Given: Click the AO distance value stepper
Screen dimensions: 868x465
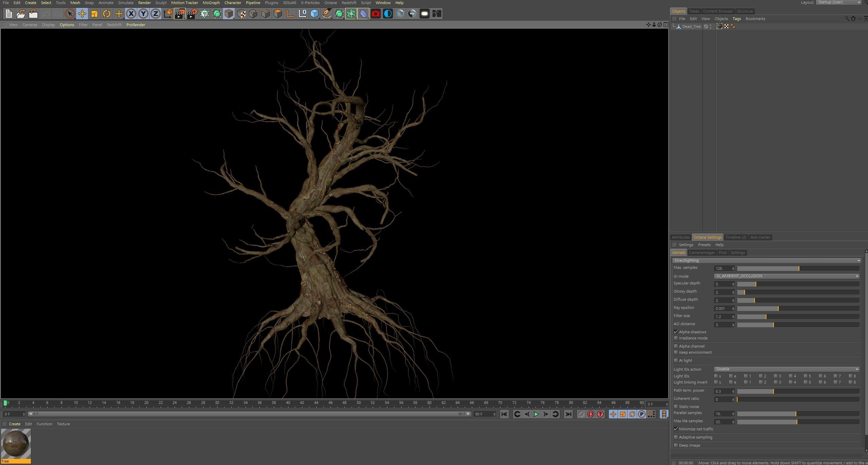Looking at the screenshot, I should coord(733,325).
